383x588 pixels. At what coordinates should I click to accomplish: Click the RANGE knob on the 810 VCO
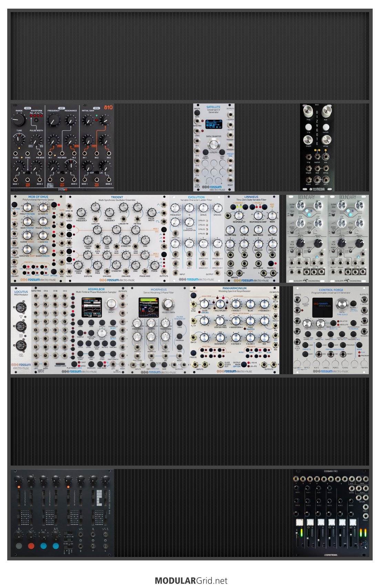coord(19,120)
